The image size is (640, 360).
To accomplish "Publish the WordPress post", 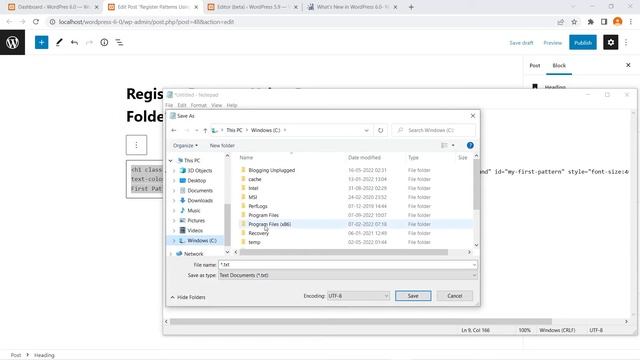I will click(583, 42).
